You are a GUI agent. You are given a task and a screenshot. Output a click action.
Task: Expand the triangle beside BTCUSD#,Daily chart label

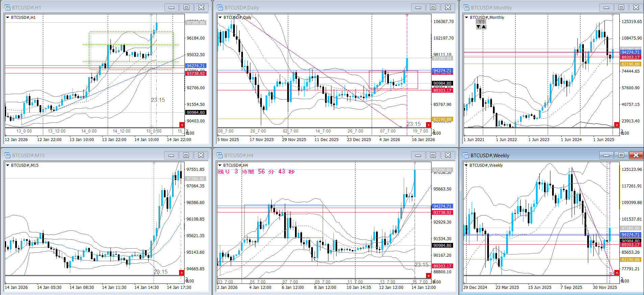[220, 18]
